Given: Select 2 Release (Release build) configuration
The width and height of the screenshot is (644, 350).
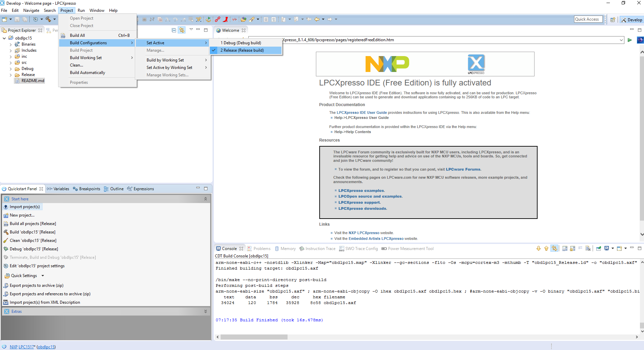Looking at the screenshot, I should (x=246, y=50).
